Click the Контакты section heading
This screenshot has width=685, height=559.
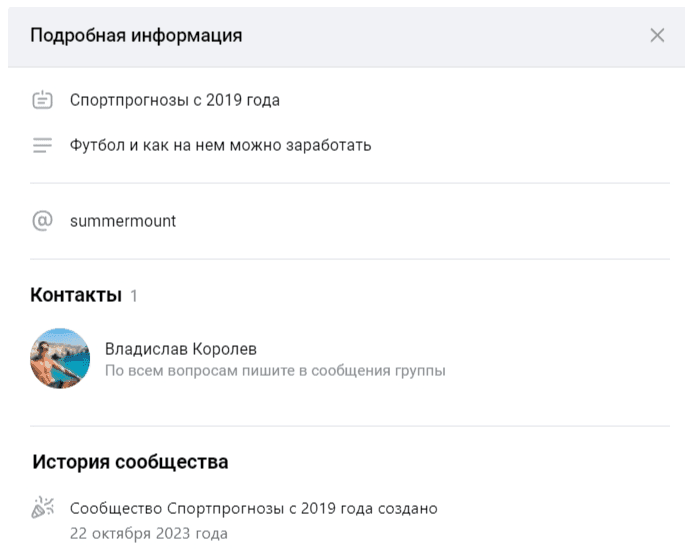76,295
